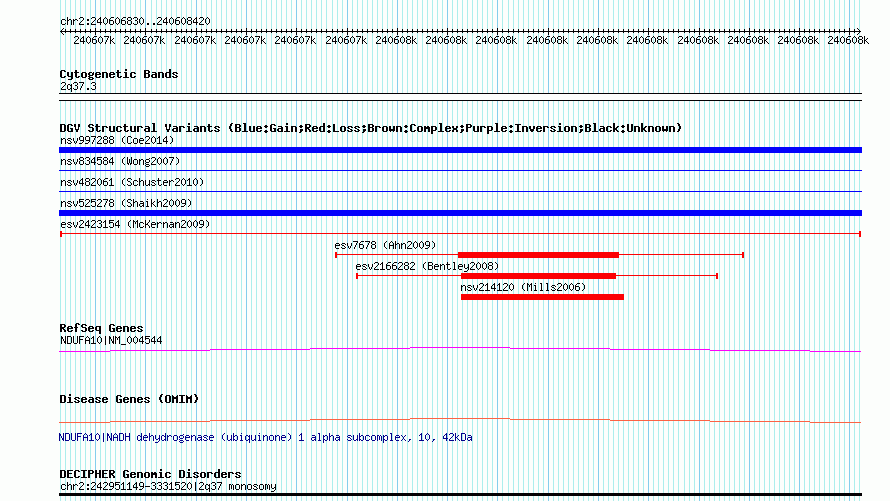
Task: Open variant nsv997288 (Coe2014) label
Action: (x=117, y=140)
